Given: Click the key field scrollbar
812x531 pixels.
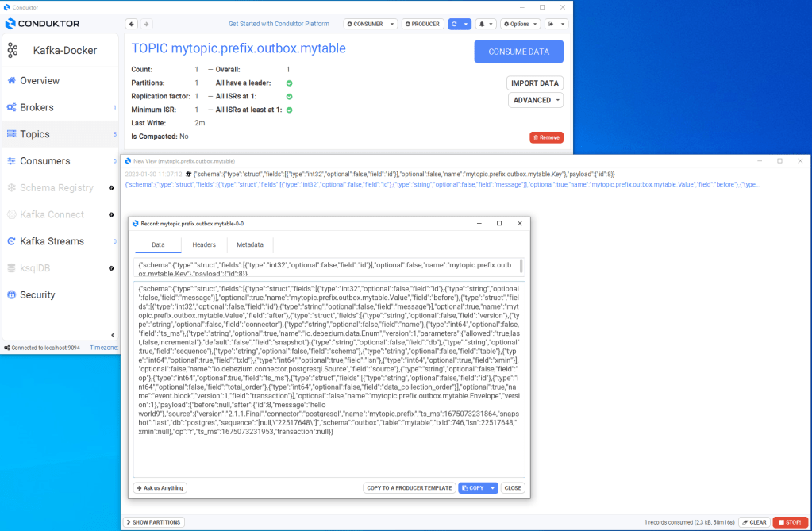Looking at the screenshot, I should pyautogui.click(x=521, y=265).
